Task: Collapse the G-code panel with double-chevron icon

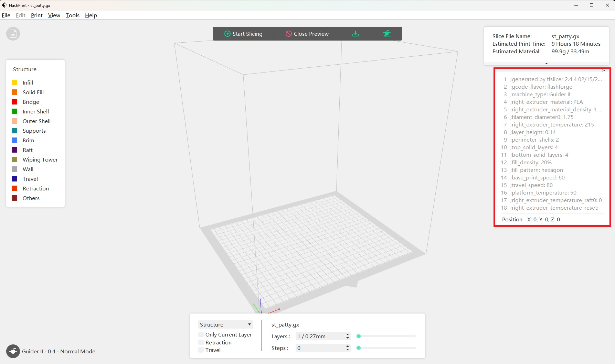Action: [x=604, y=71]
